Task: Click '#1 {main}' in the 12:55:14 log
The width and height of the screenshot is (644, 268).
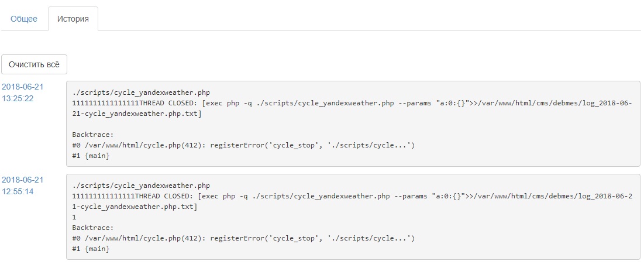Action: point(91,249)
